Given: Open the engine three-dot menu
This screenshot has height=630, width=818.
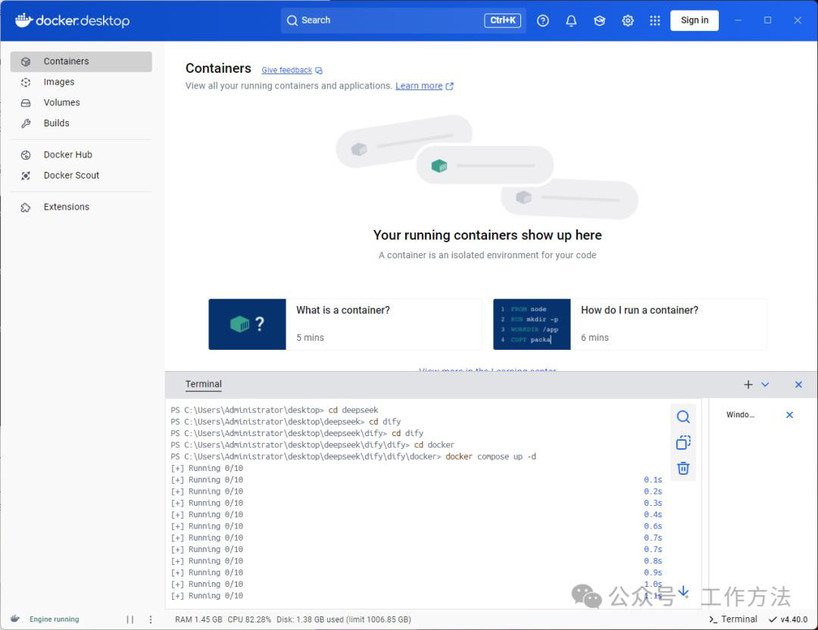Looking at the screenshot, I should click(151, 619).
